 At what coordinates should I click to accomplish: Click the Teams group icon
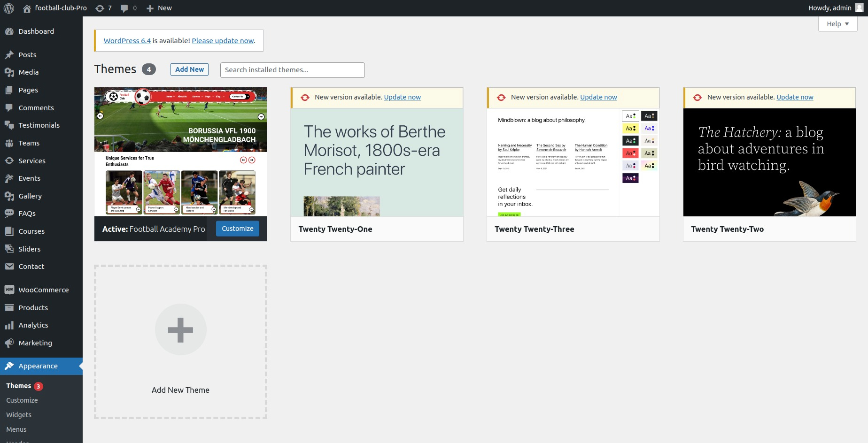click(9, 143)
